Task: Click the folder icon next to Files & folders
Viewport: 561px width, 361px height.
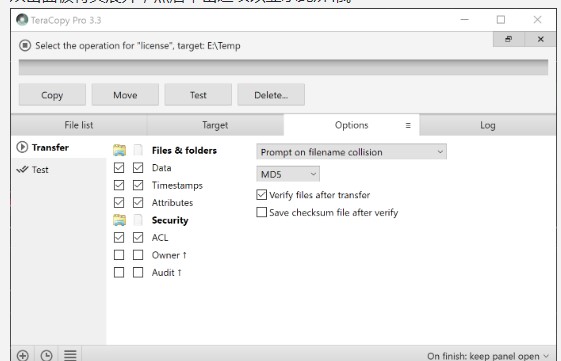Action: 119,150
